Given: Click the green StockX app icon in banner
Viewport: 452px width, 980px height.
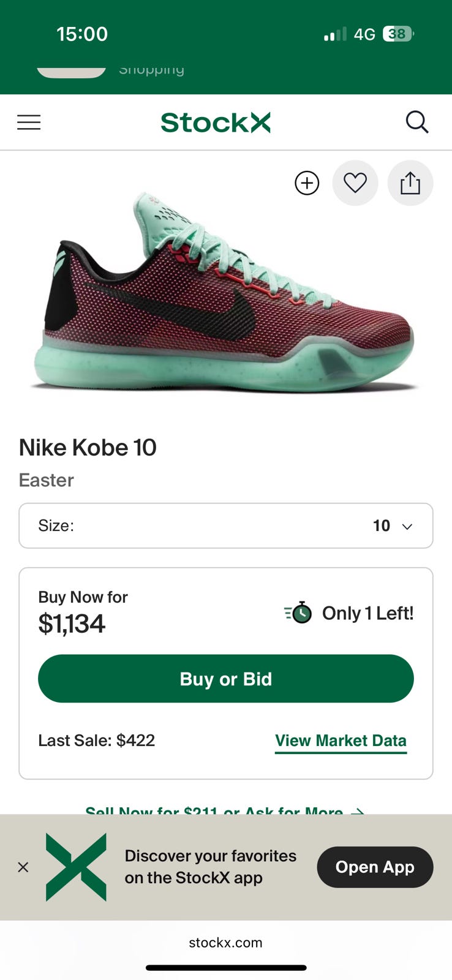Looking at the screenshot, I should (x=76, y=867).
